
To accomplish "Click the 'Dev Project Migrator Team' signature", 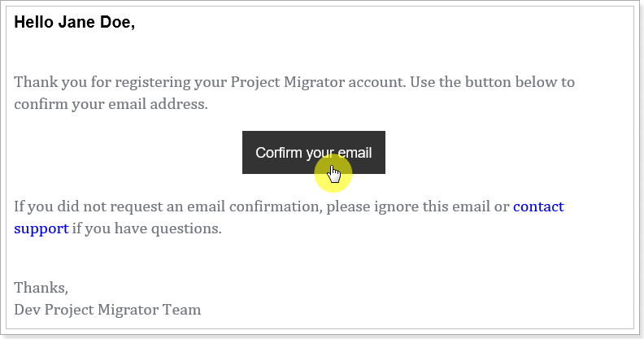I will pos(107,310).
